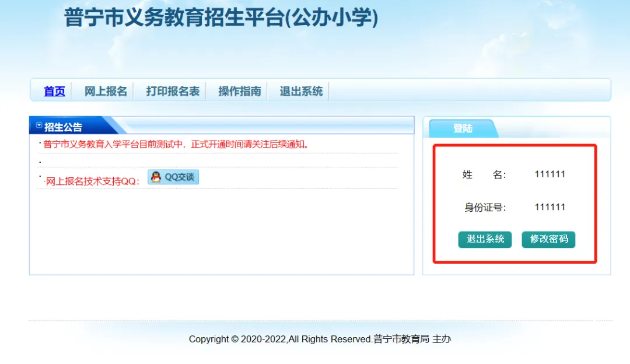Screen dimensions: 630x364
Task: Click the platform title 普宁市义务教育招生平台
Action: pyautogui.click(x=221, y=17)
